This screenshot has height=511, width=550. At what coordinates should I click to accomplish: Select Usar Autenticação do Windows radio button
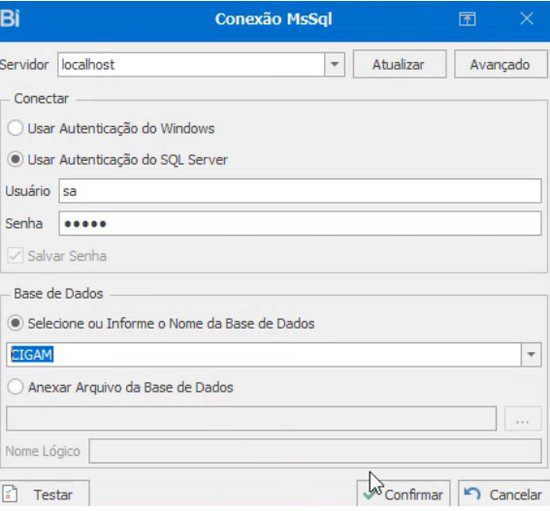[15, 128]
